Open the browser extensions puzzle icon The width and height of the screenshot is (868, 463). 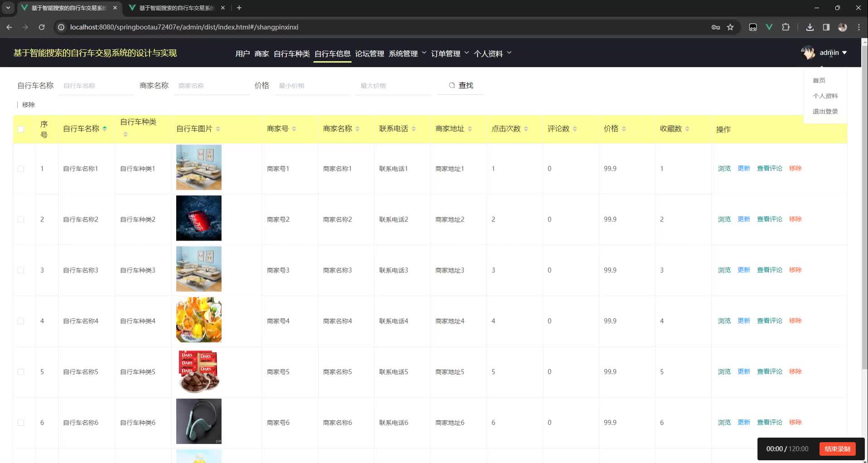pos(786,27)
